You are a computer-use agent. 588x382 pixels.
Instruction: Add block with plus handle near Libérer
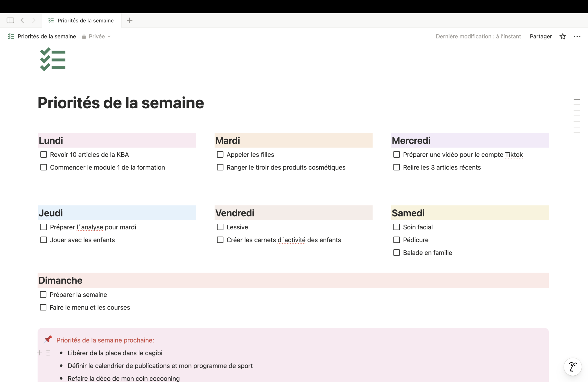coord(40,353)
